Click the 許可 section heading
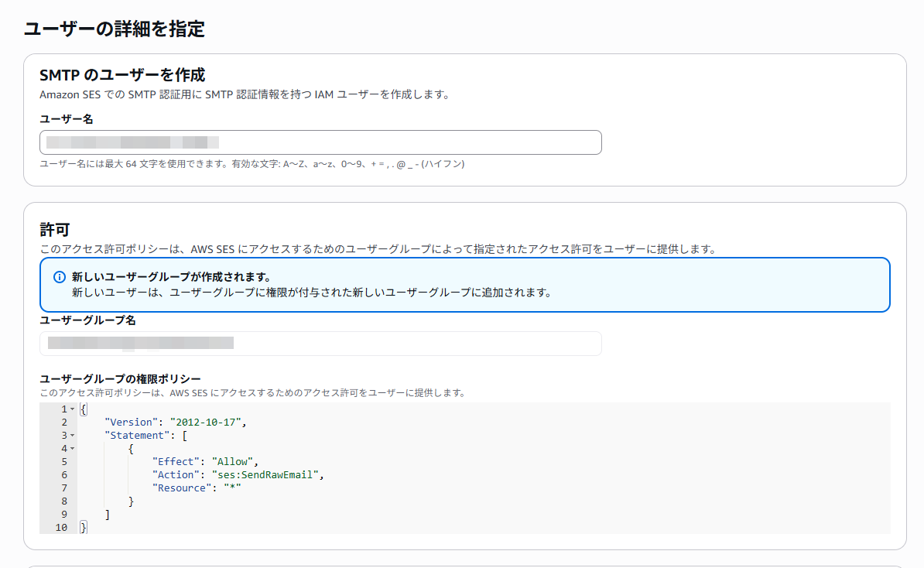This screenshot has width=924, height=568. coord(55,230)
